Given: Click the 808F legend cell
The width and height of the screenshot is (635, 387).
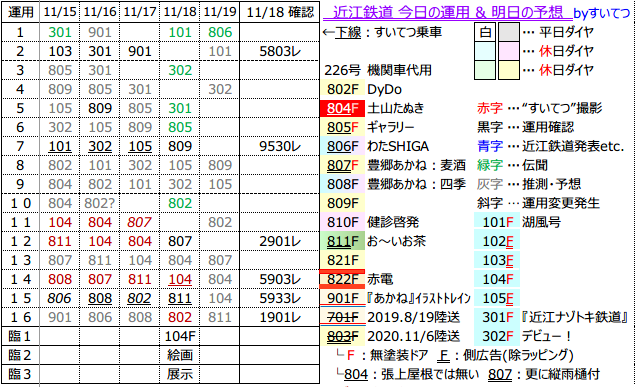Looking at the screenshot, I should pyautogui.click(x=343, y=184).
